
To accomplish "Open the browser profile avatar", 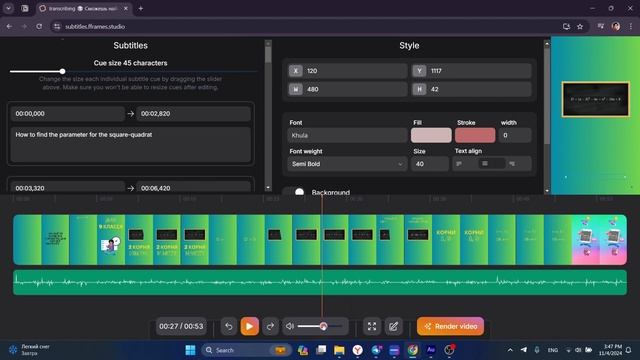I will (x=616, y=27).
